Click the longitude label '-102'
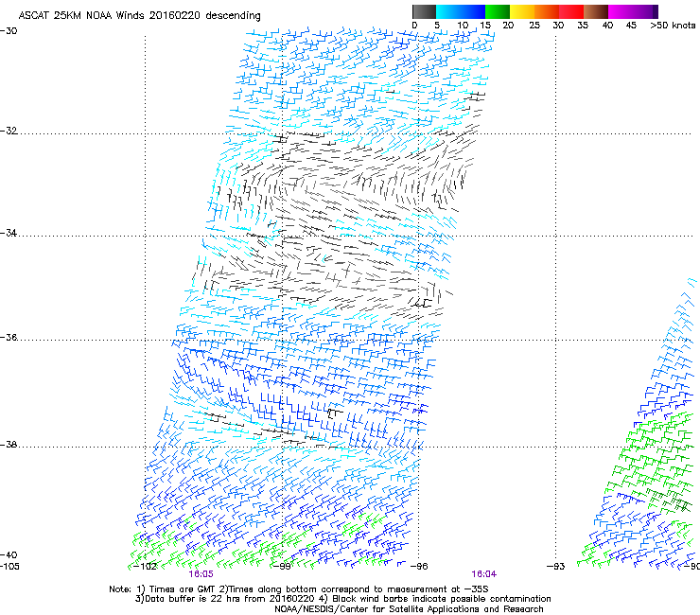 point(146,567)
